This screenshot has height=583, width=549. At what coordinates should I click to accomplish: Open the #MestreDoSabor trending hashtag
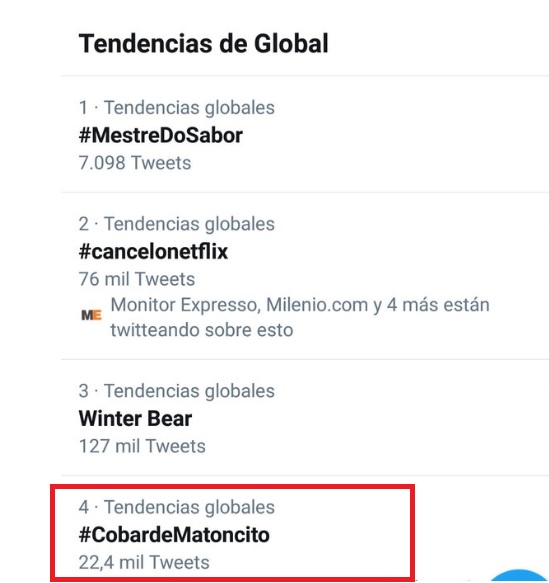click(x=161, y=135)
